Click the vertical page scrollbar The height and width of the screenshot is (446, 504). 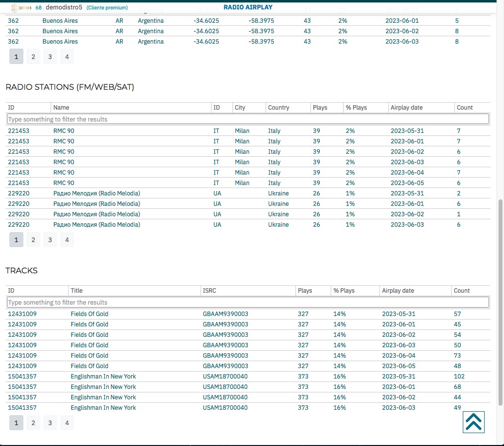501,302
